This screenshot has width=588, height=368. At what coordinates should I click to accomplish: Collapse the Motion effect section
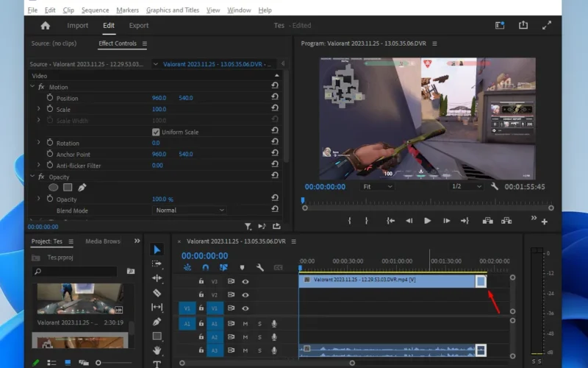[32, 86]
